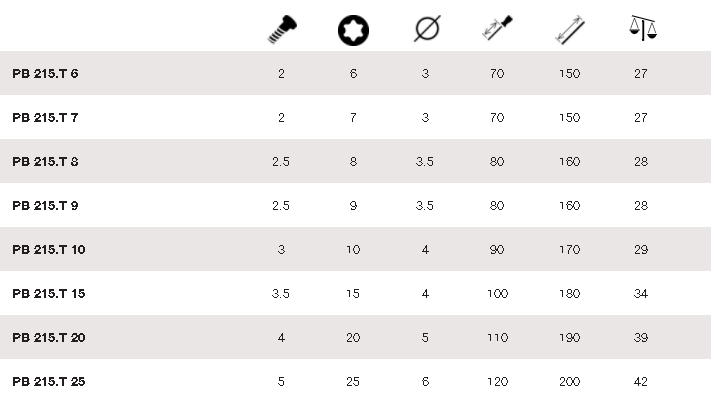Image resolution: width=711 pixels, height=401 pixels.
Task: Click the Torx star profile icon
Action: tap(353, 30)
